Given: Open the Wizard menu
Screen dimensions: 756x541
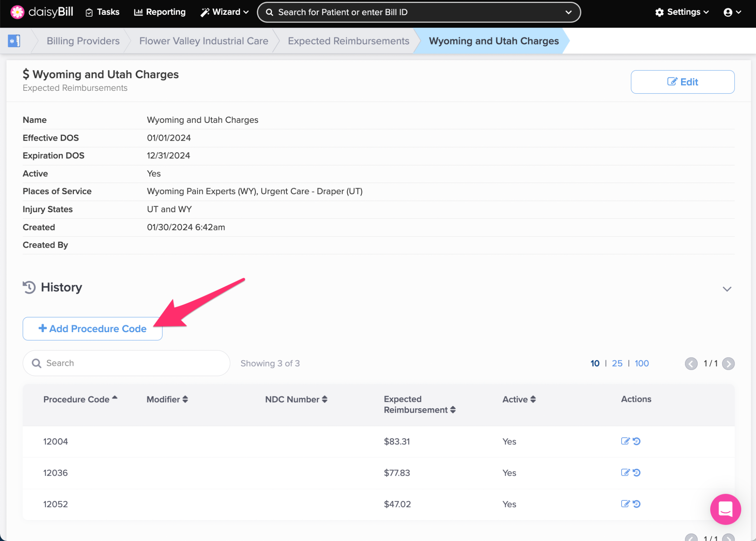Looking at the screenshot, I should pos(224,12).
